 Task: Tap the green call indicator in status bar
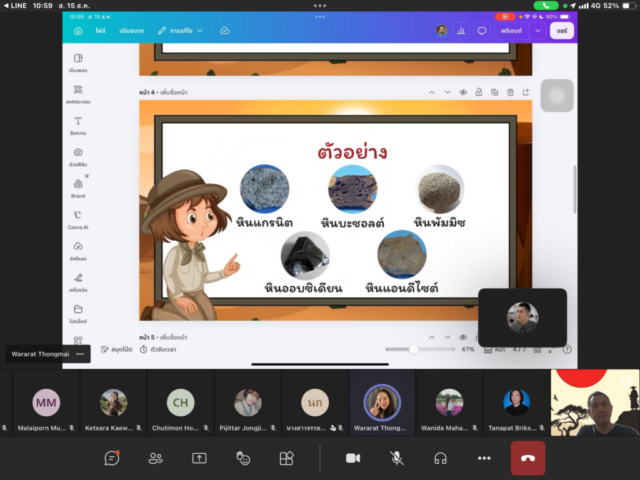point(546,6)
